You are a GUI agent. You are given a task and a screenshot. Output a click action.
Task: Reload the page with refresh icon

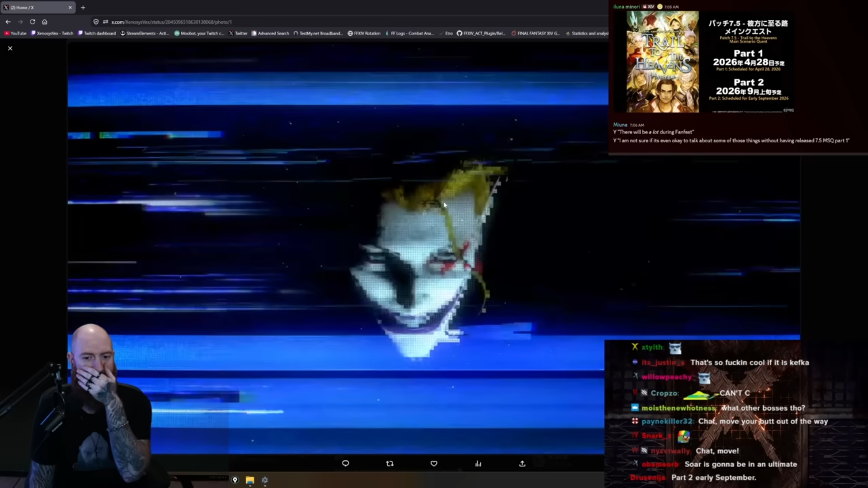pos(33,22)
